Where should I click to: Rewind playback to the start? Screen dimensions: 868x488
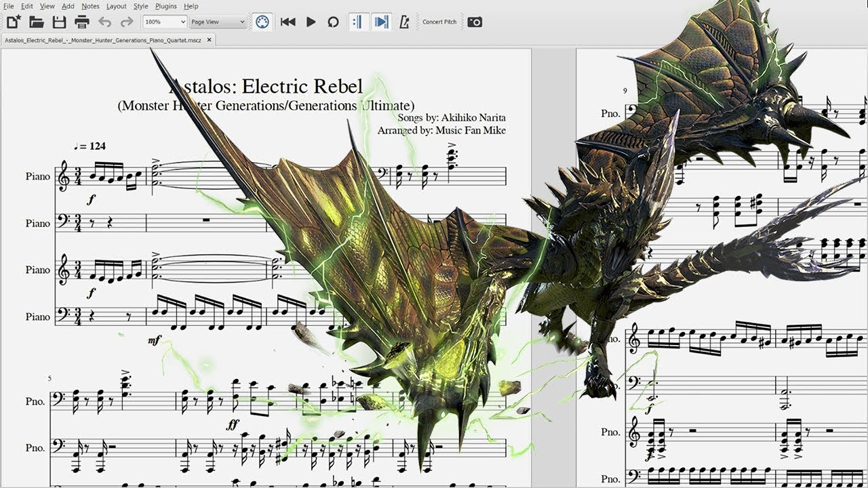288,22
